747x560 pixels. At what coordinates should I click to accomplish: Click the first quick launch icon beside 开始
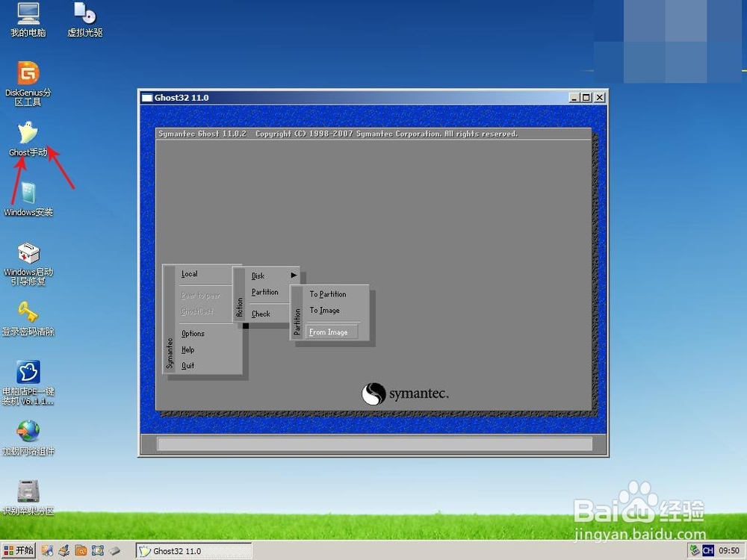click(47, 551)
